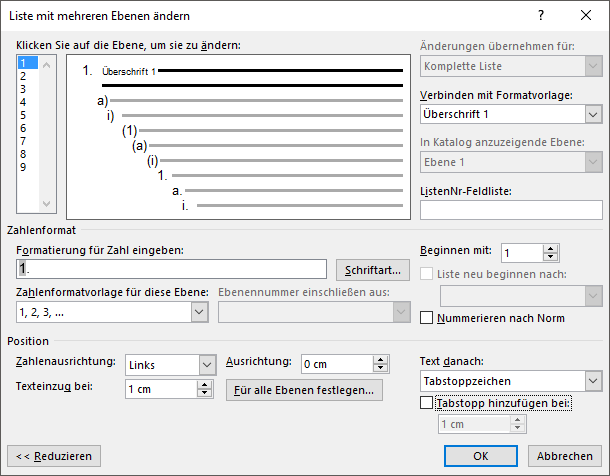The height and width of the screenshot is (476, 610).
Task: Click the 'ListenNr-Feldliste' input field
Action: click(x=511, y=210)
